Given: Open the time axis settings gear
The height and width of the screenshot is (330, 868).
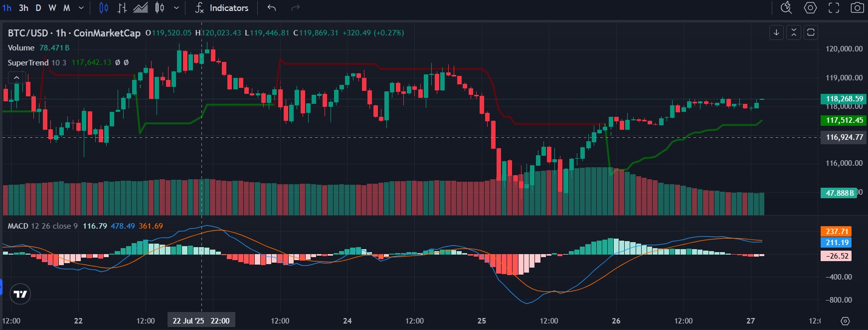Looking at the screenshot, I should coord(845,321).
